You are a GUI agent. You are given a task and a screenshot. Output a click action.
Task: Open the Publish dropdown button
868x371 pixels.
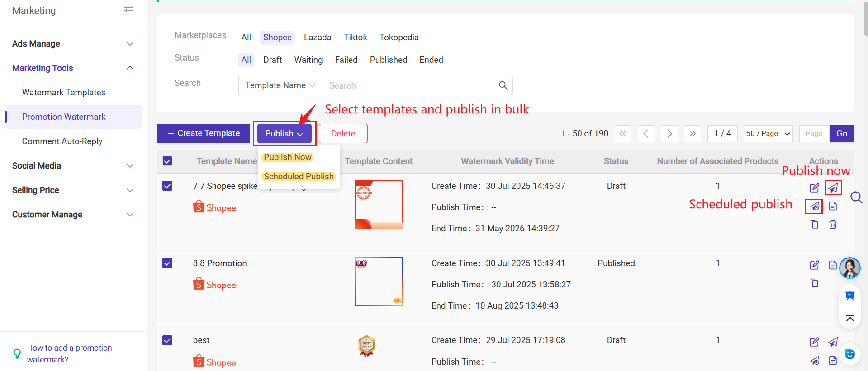coord(284,134)
